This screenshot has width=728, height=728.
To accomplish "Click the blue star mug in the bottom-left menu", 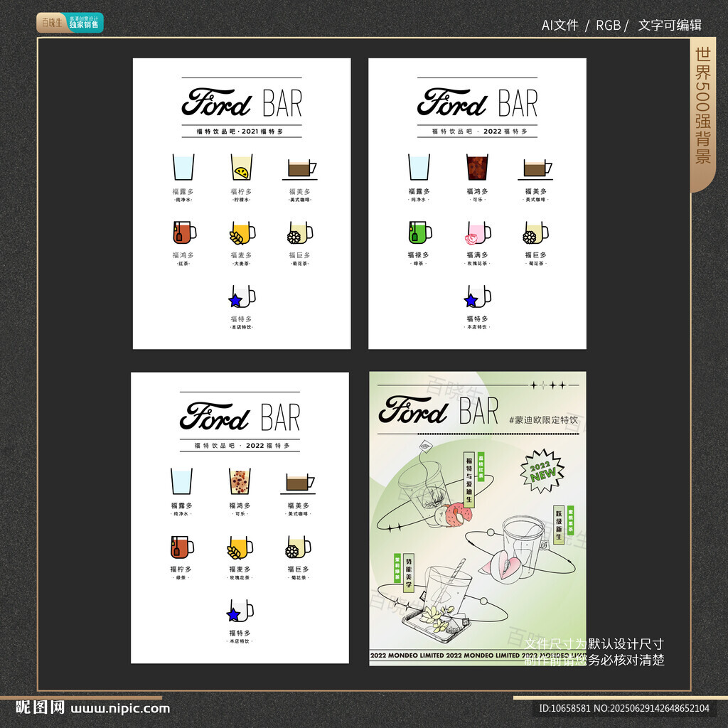I will (x=240, y=611).
